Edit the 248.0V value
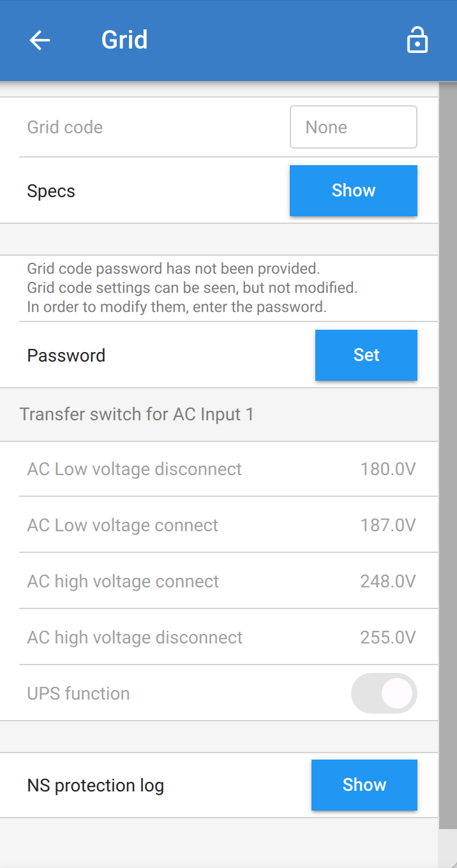This screenshot has width=457, height=868. (x=388, y=582)
